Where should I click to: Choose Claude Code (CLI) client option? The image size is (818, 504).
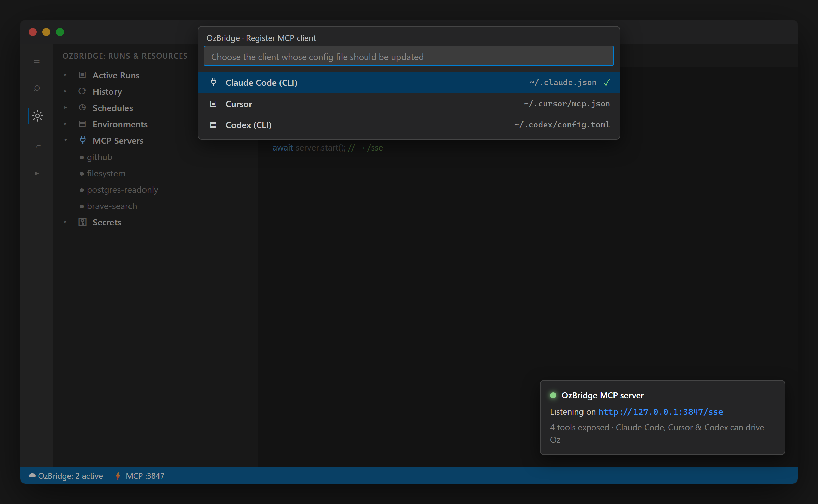click(409, 82)
